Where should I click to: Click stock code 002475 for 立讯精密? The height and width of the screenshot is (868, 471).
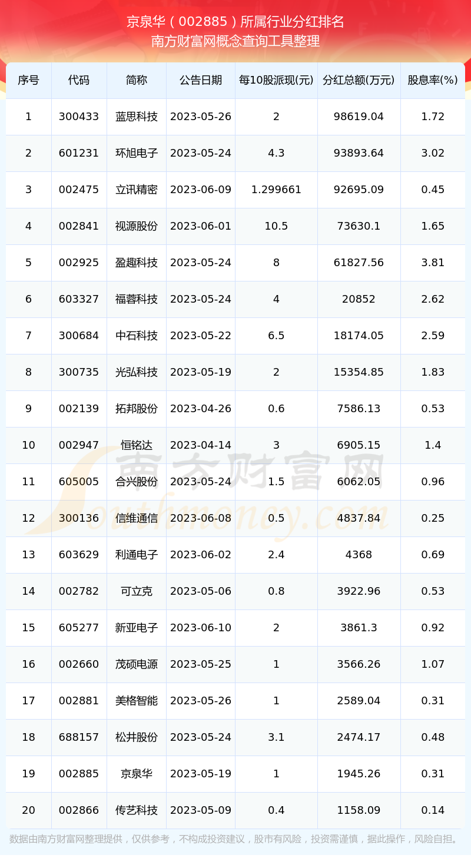click(x=79, y=190)
